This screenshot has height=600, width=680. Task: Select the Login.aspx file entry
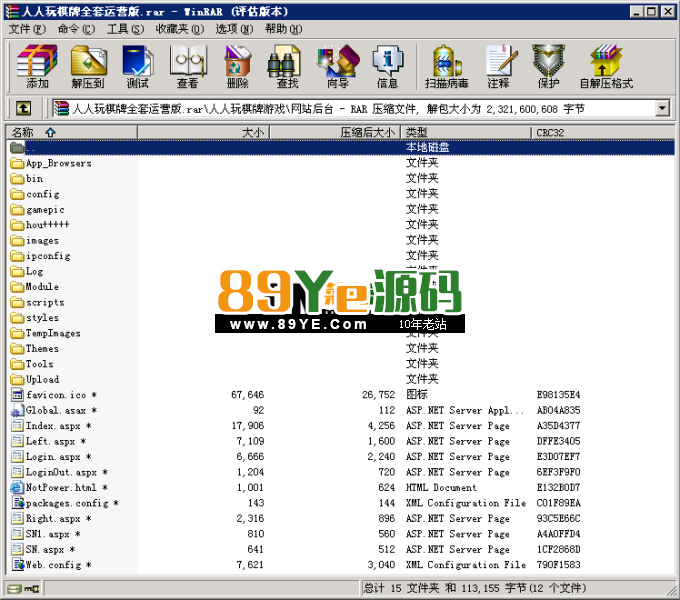click(55, 457)
